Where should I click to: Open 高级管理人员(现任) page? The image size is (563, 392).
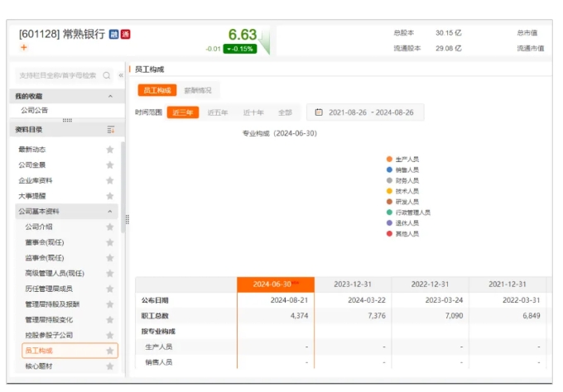tap(55, 273)
